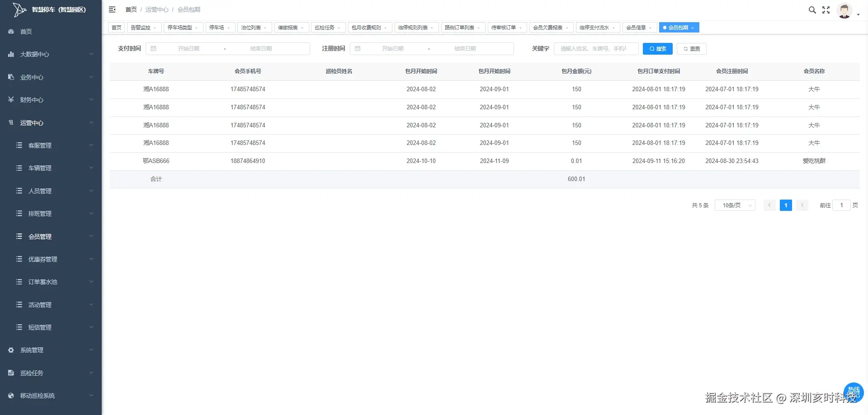Close the 告警监控 tab
The height and width of the screenshot is (415, 868).
[155, 28]
